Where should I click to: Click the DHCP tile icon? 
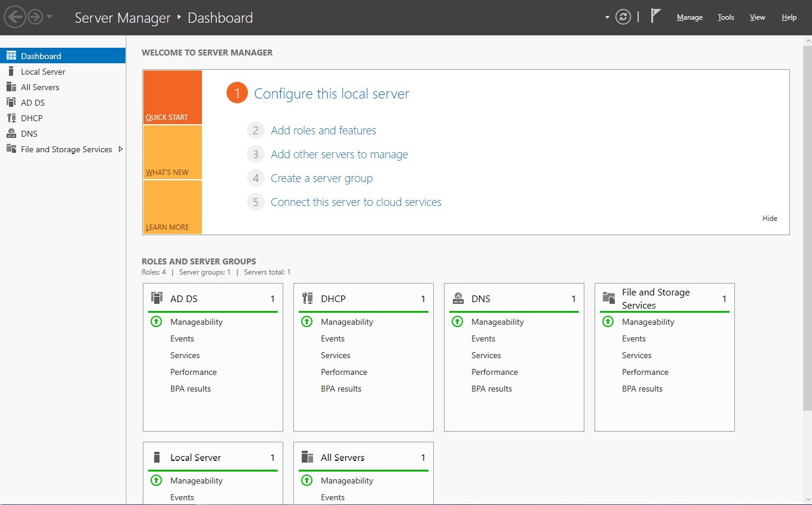(307, 298)
